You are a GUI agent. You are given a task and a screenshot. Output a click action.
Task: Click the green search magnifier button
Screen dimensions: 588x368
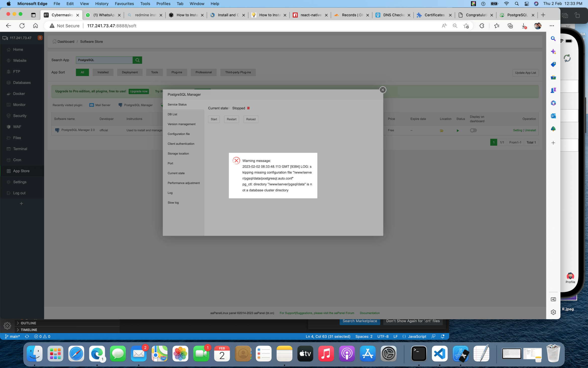click(x=137, y=60)
